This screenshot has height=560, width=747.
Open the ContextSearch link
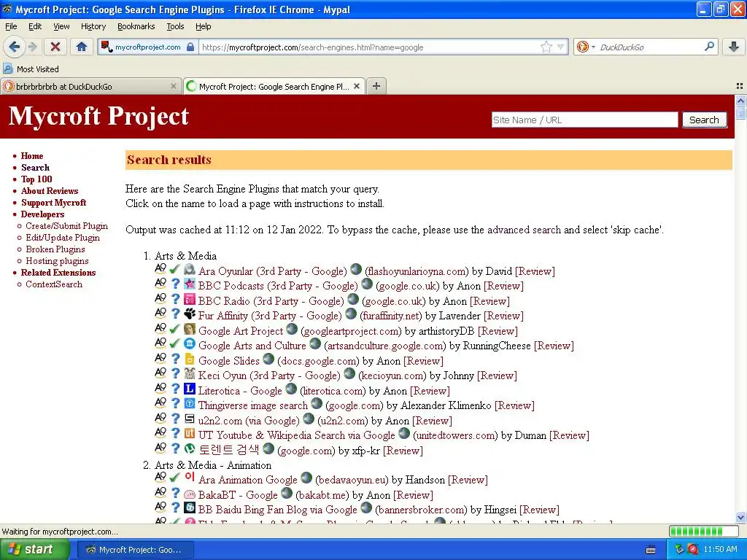pyautogui.click(x=54, y=284)
